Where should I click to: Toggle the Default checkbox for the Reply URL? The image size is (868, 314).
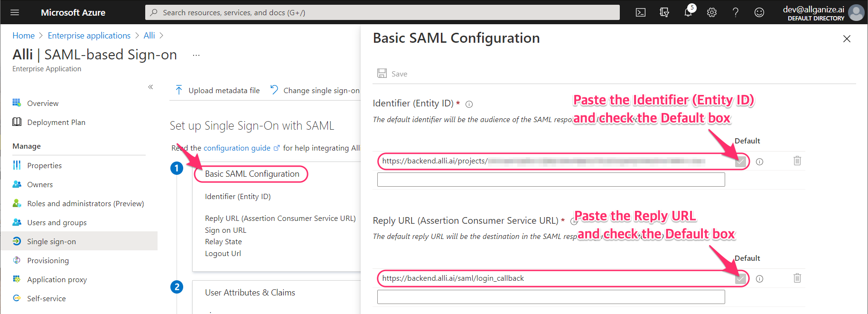[740, 279]
